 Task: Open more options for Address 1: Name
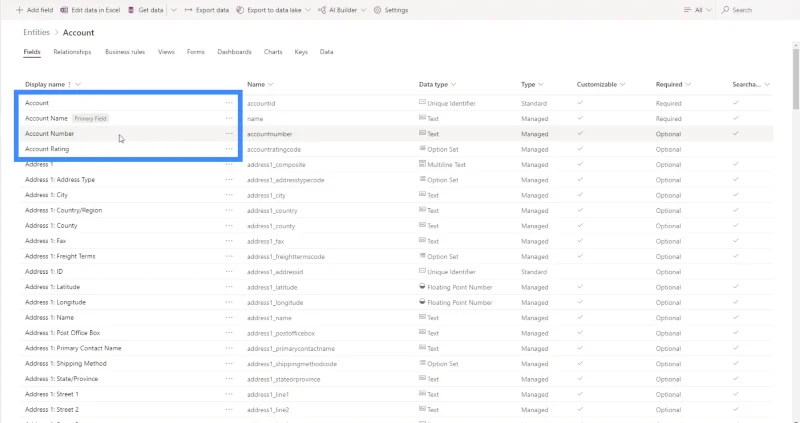pos(229,317)
